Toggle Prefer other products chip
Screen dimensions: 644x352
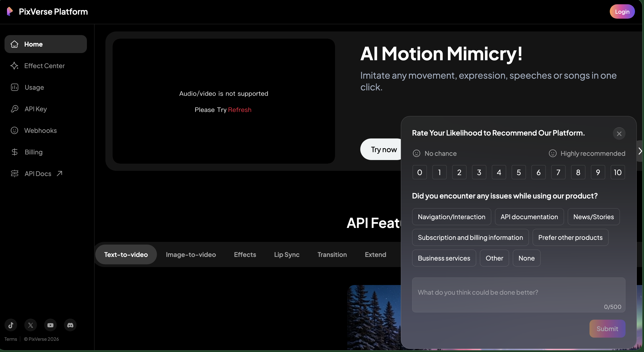coord(570,237)
